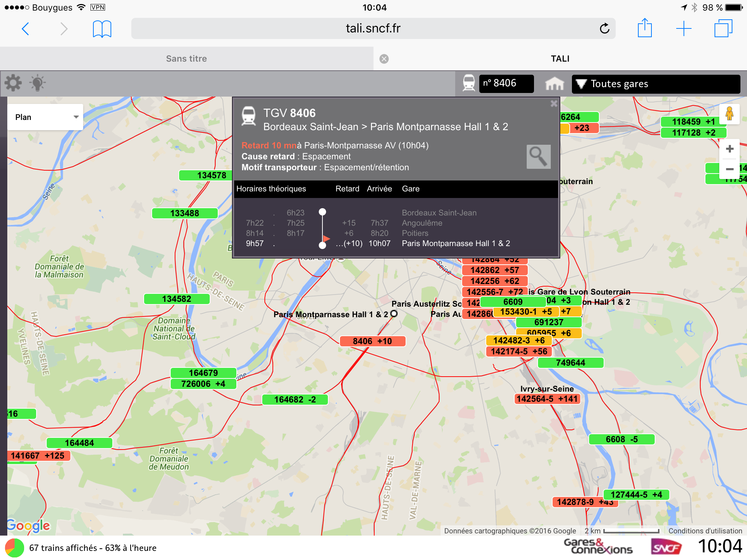Click the Poitiers stop row
Screen dimensions: 747x560
[396, 233]
